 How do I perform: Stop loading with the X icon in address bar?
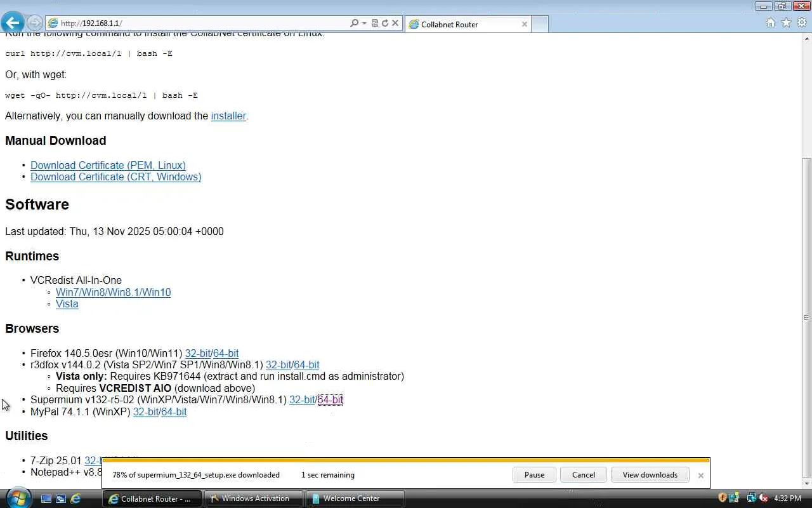click(395, 23)
